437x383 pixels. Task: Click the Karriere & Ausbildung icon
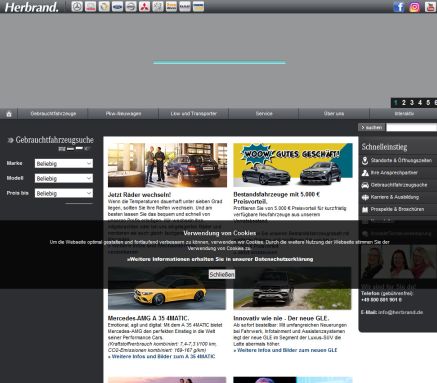365,197
